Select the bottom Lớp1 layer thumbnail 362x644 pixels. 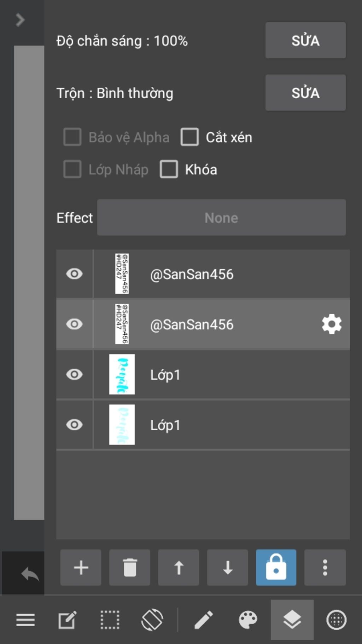click(x=122, y=425)
